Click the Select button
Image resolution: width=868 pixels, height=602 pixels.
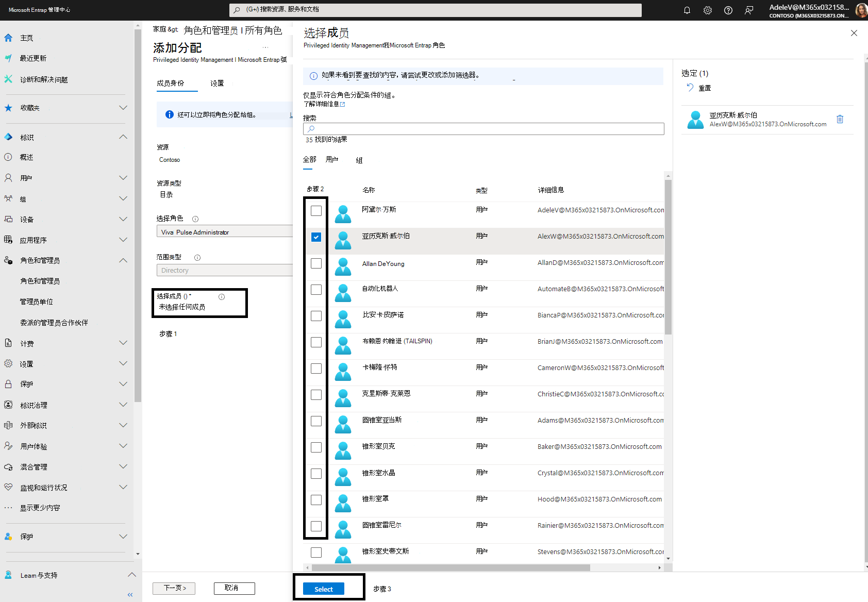pos(323,588)
